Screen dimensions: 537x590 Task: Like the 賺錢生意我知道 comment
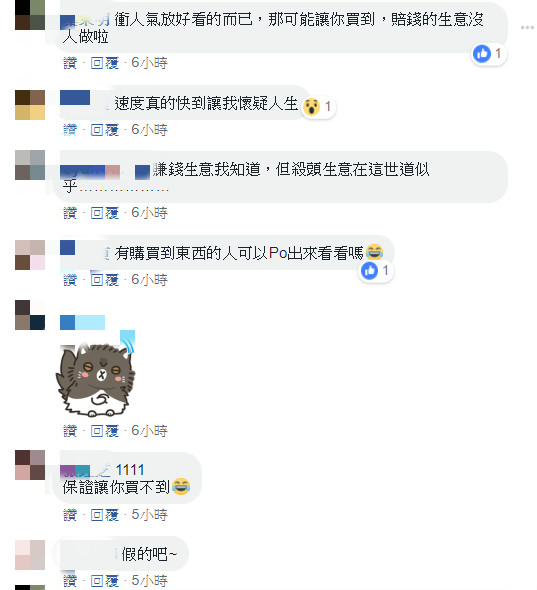(70, 213)
